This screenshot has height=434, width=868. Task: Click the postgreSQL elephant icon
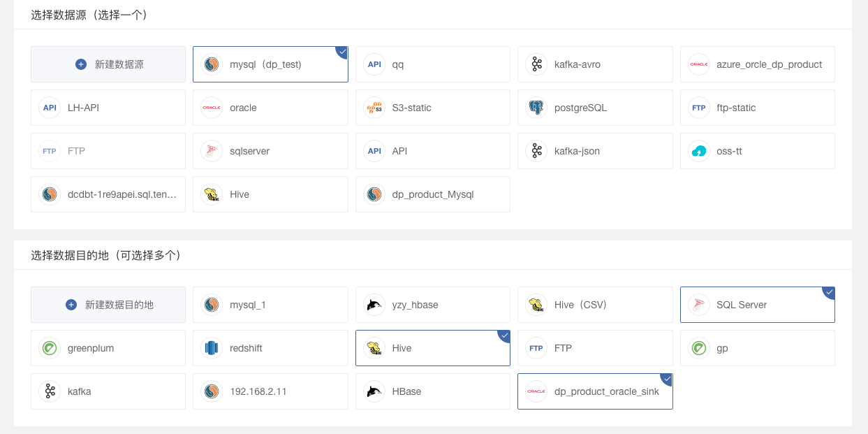click(537, 108)
